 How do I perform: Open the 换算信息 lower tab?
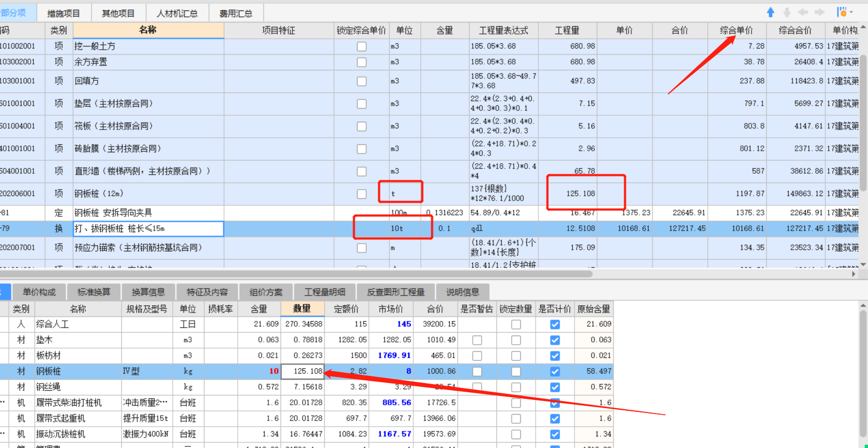(x=149, y=292)
